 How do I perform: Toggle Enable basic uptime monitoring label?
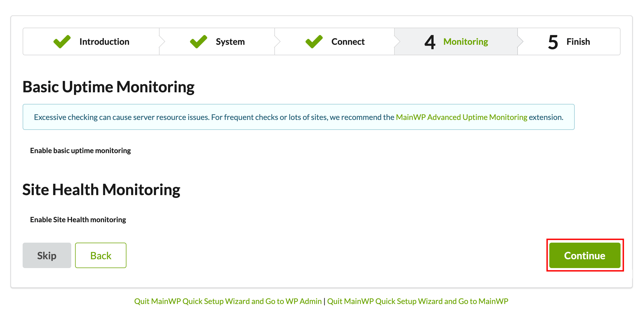tap(80, 151)
